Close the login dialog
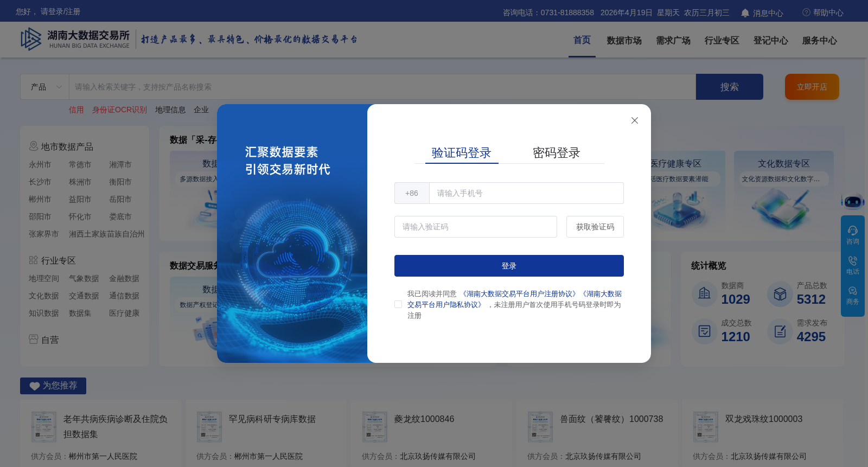Viewport: 868px width, 467px height. tap(634, 120)
